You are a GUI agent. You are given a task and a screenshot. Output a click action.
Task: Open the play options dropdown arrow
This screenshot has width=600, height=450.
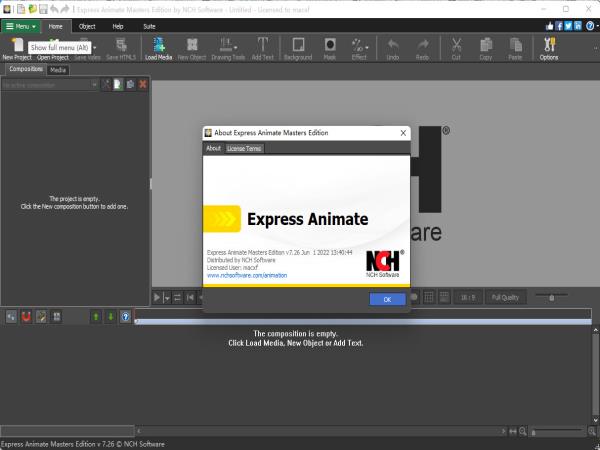167,298
